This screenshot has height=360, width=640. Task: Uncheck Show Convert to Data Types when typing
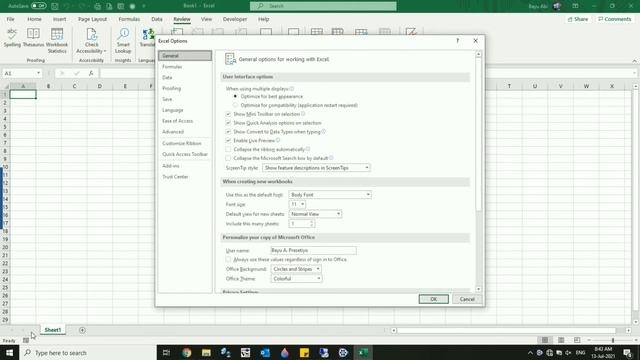tap(228, 132)
